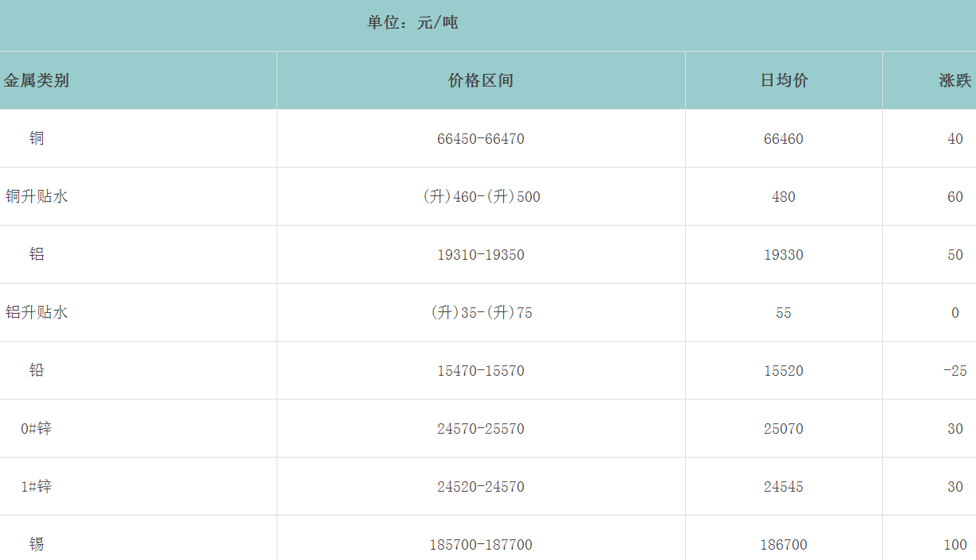976x560 pixels.
Task: Select the 价格区间 column header
Action: click(480, 80)
